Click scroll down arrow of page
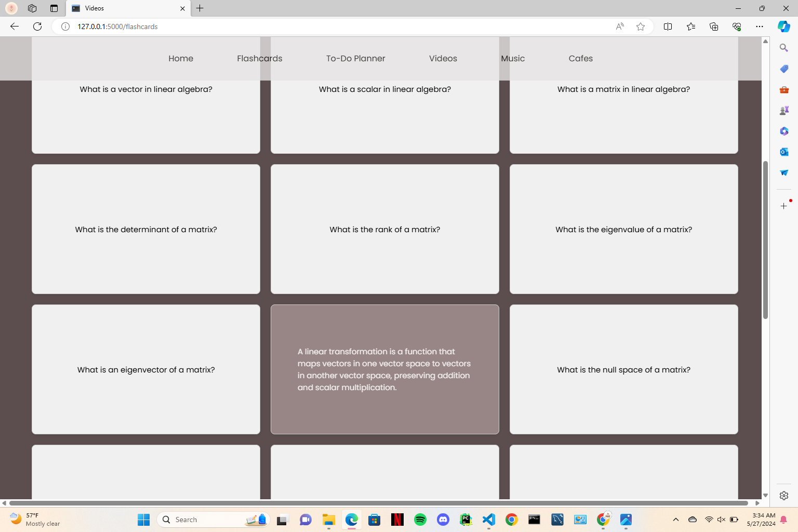Image resolution: width=798 pixels, height=532 pixels. pyautogui.click(x=765, y=496)
